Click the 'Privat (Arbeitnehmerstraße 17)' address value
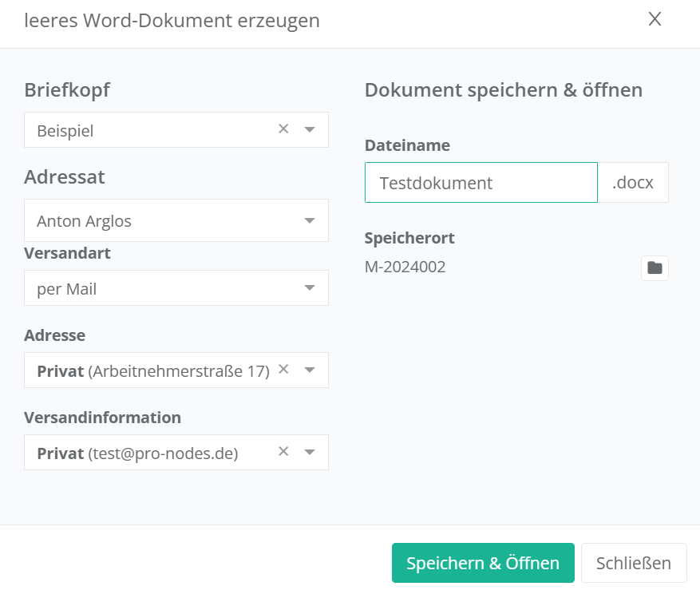Screen dimensions: 700x594 coord(153,371)
